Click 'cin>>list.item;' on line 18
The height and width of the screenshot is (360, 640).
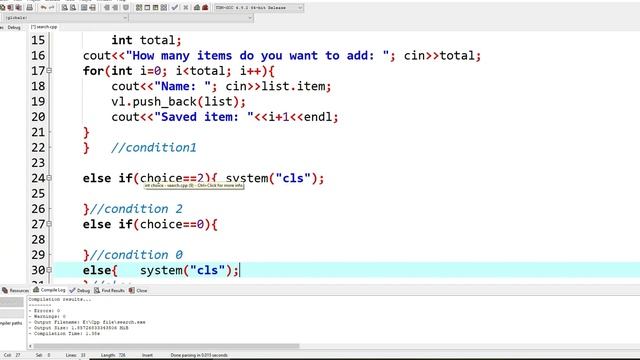point(278,86)
